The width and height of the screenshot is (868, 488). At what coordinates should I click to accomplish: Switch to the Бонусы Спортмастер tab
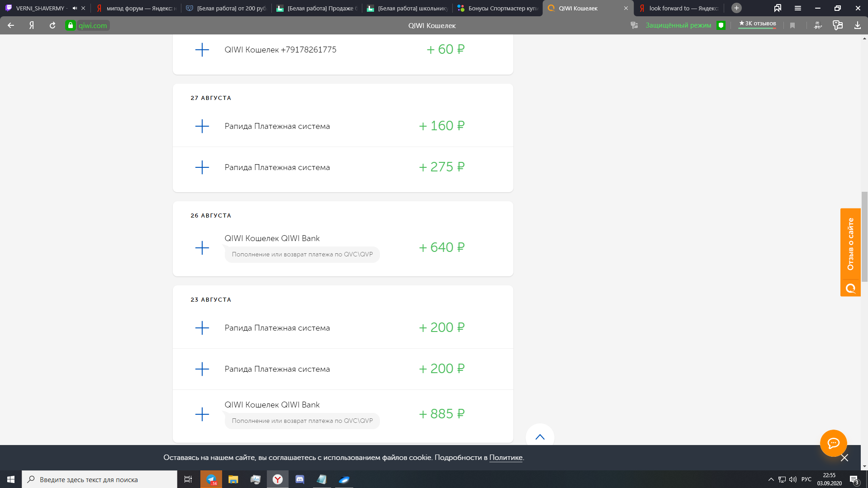pyautogui.click(x=498, y=8)
